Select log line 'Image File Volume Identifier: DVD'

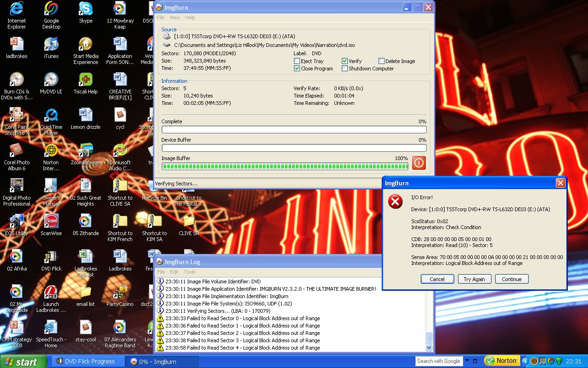[x=209, y=282]
